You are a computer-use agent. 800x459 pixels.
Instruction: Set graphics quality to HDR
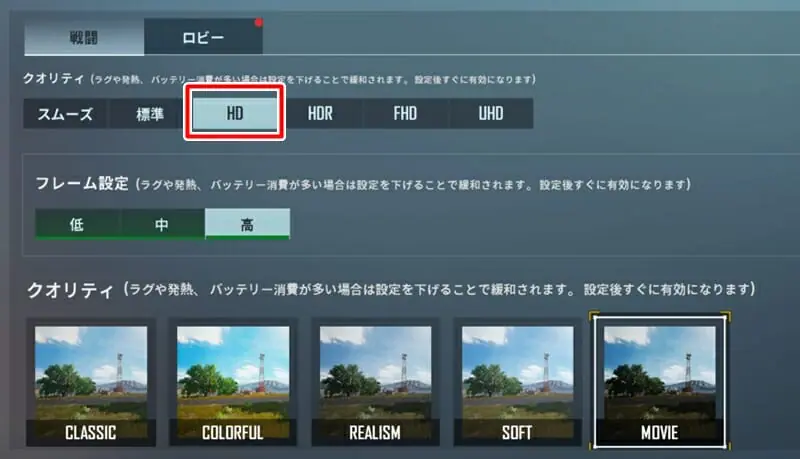tap(320, 113)
